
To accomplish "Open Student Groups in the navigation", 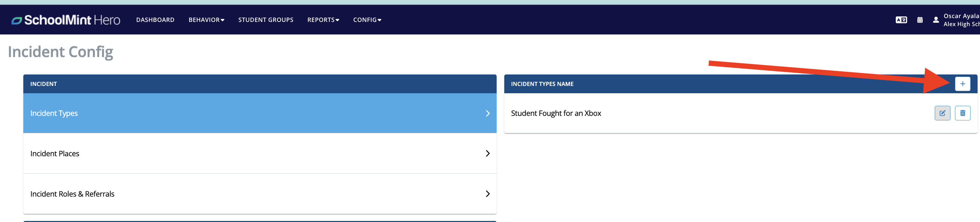I will click(266, 20).
